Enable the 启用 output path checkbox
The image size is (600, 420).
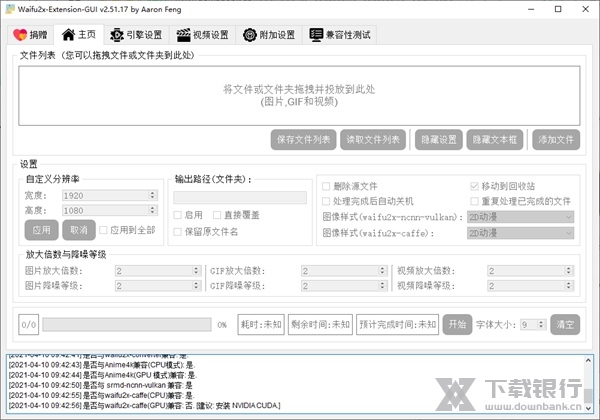(x=188, y=215)
